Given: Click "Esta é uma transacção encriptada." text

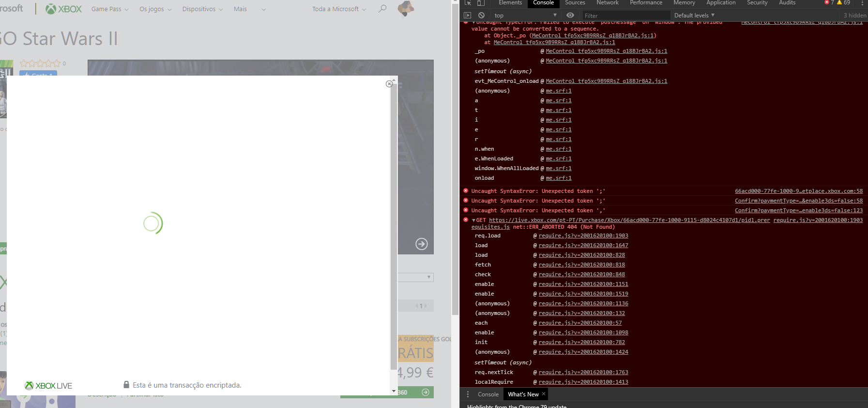Looking at the screenshot, I should 187,385.
